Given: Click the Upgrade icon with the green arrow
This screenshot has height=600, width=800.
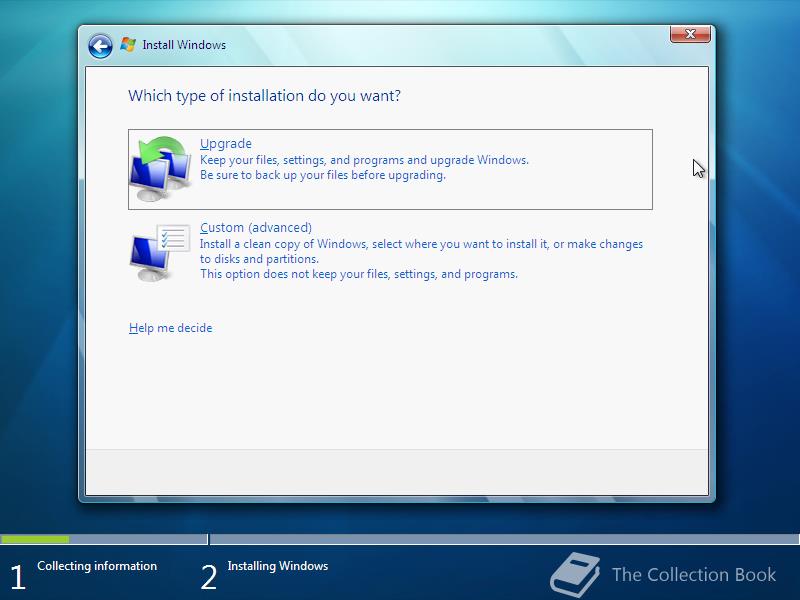Looking at the screenshot, I should pos(161,168).
